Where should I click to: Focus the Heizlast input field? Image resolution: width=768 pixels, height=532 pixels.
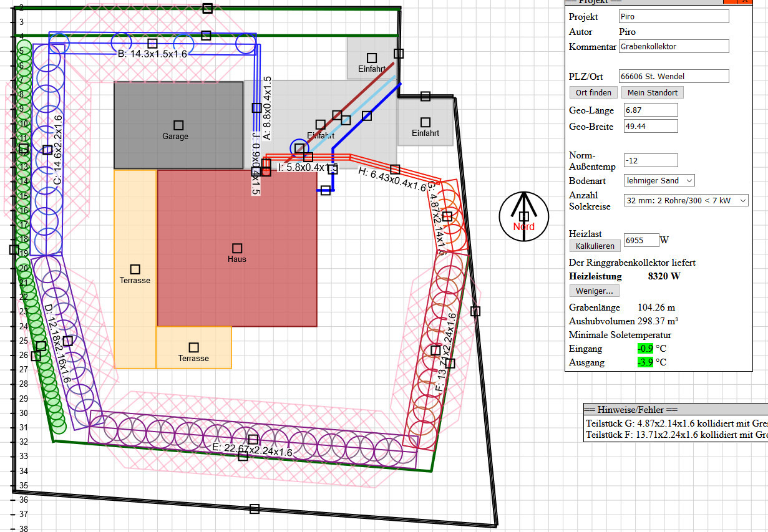point(641,240)
